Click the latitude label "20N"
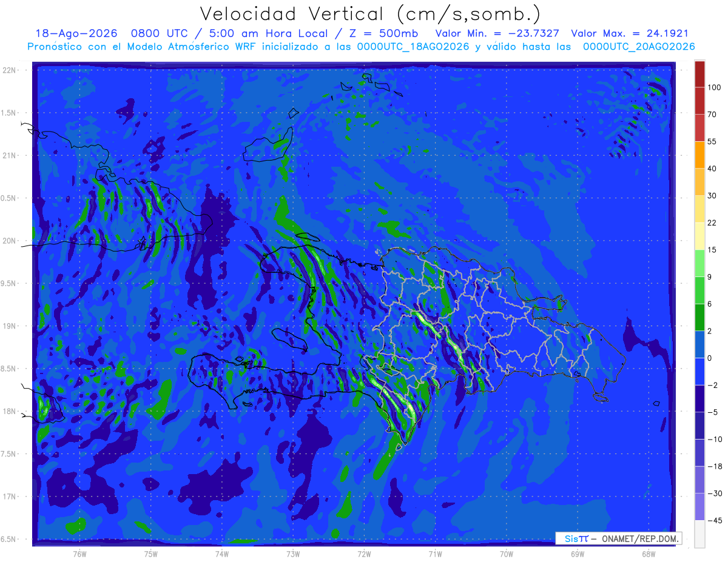 coord(8,241)
